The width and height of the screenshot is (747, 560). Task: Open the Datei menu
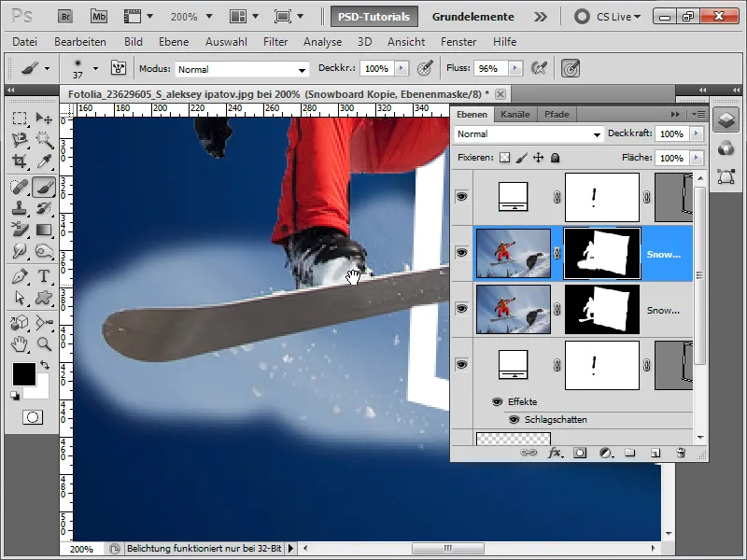point(25,42)
